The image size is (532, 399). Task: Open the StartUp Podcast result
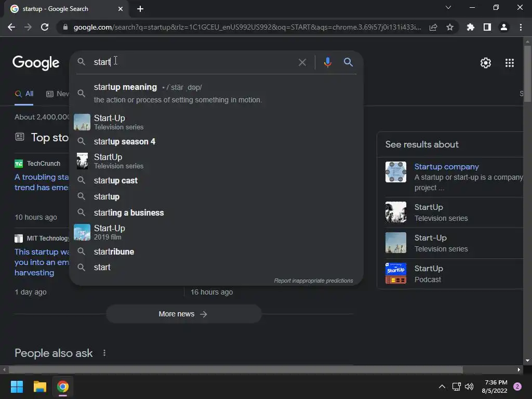point(454,273)
